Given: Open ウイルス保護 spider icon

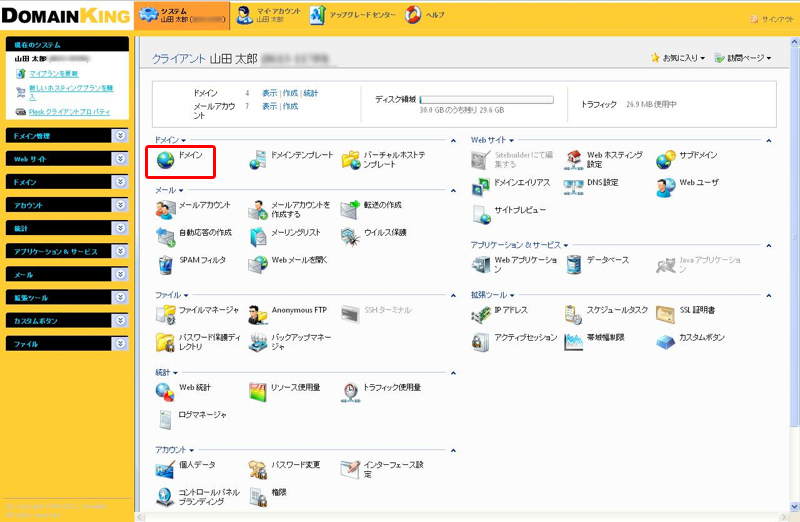Looking at the screenshot, I should pos(351,237).
